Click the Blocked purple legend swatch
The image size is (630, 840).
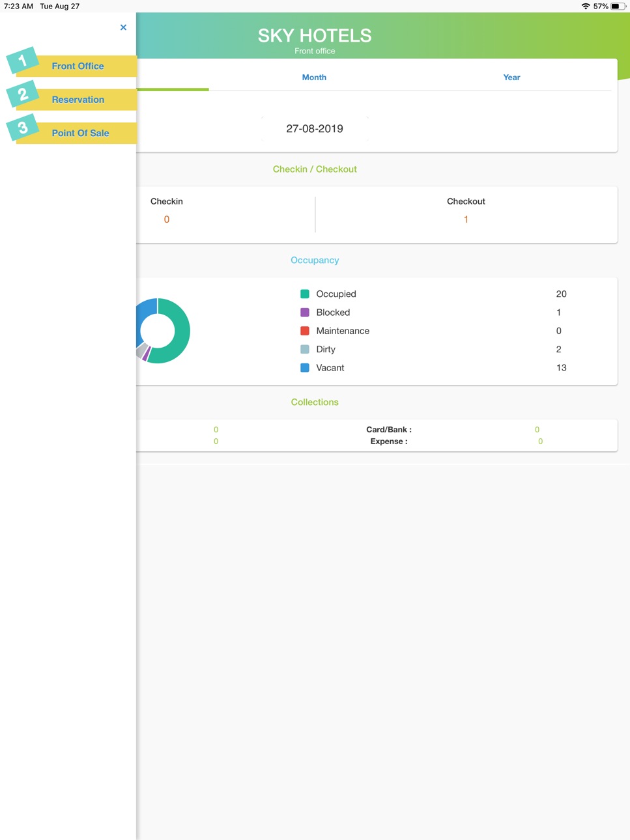(304, 313)
